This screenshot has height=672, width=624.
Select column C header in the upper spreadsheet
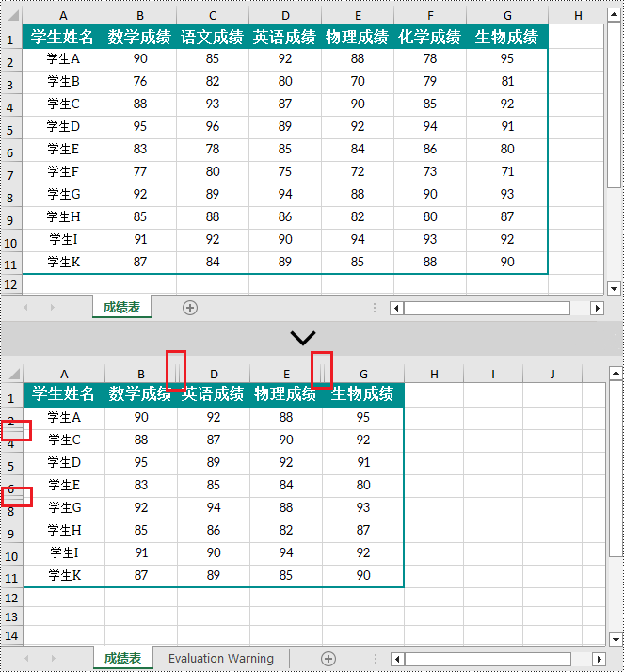213,16
